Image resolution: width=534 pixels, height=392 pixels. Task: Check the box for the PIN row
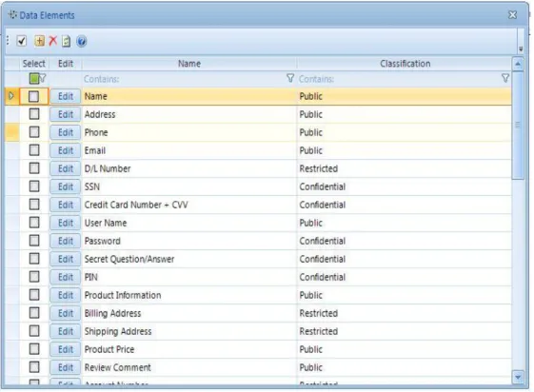(x=34, y=277)
